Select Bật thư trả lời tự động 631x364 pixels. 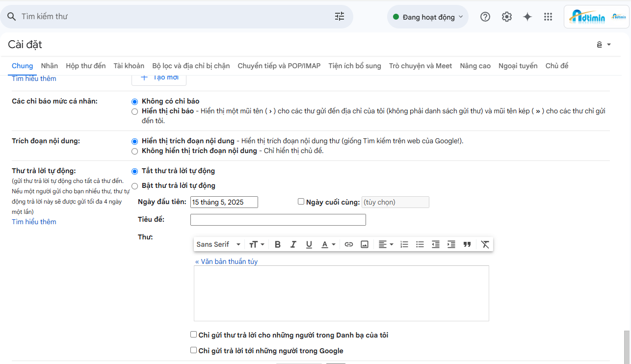135,186
